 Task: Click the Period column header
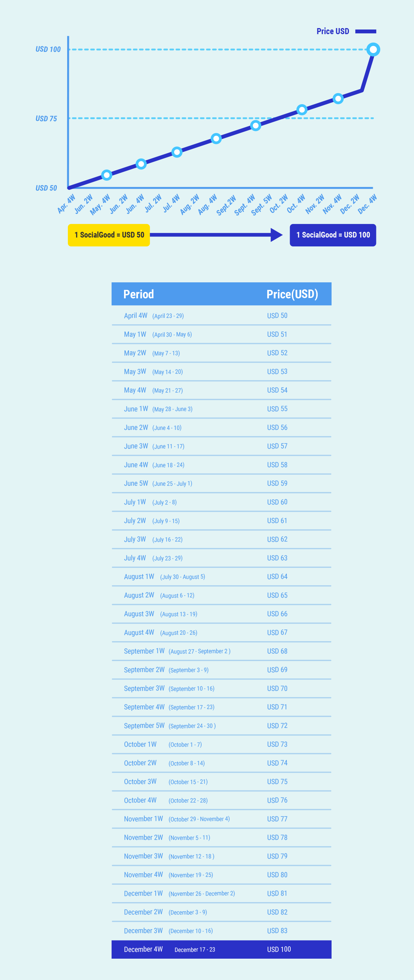tap(138, 294)
